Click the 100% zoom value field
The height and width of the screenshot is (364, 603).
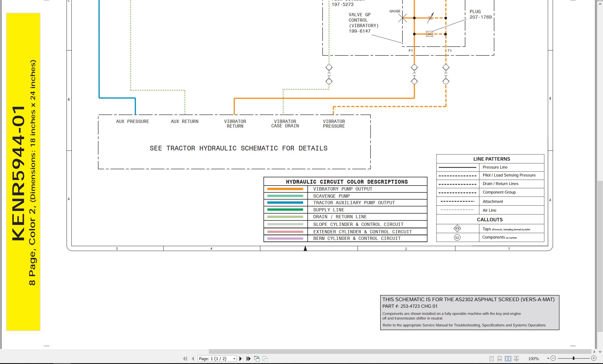click(533, 359)
